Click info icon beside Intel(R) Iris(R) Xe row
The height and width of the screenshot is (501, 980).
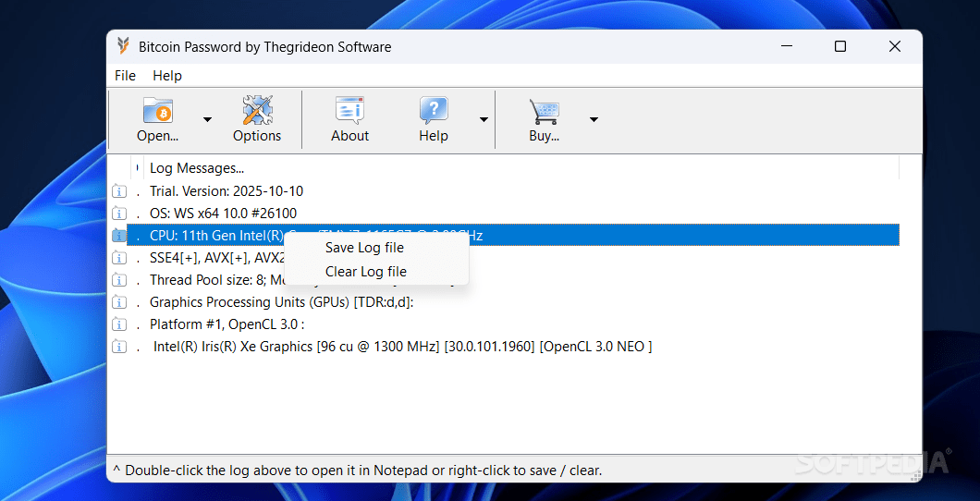point(118,347)
